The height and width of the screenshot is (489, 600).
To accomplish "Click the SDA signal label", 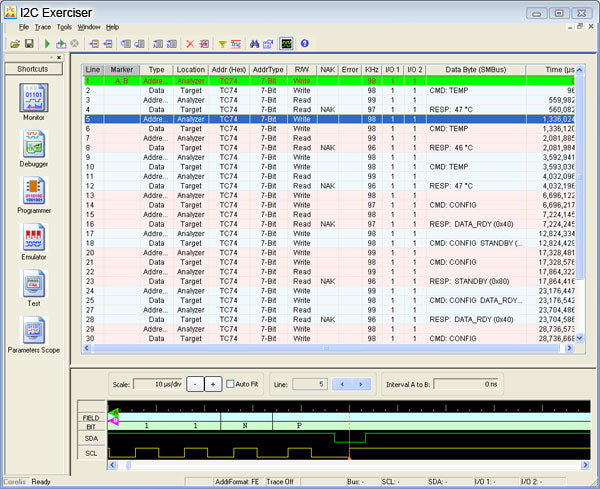I will point(91,438).
